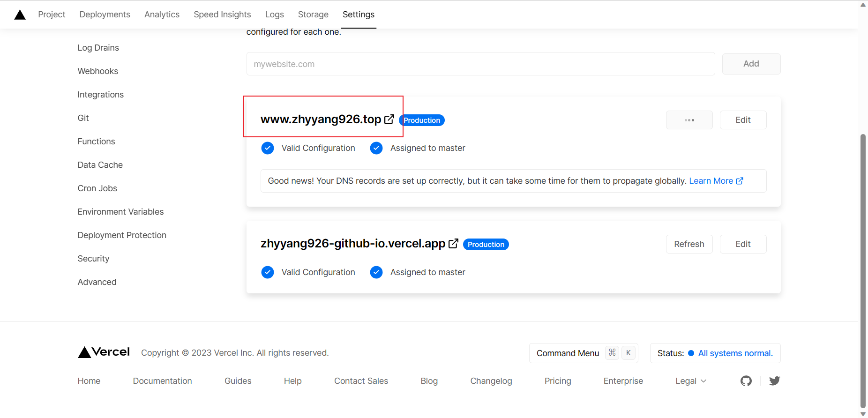Click the K key badge
The image size is (868, 418).
tap(629, 353)
